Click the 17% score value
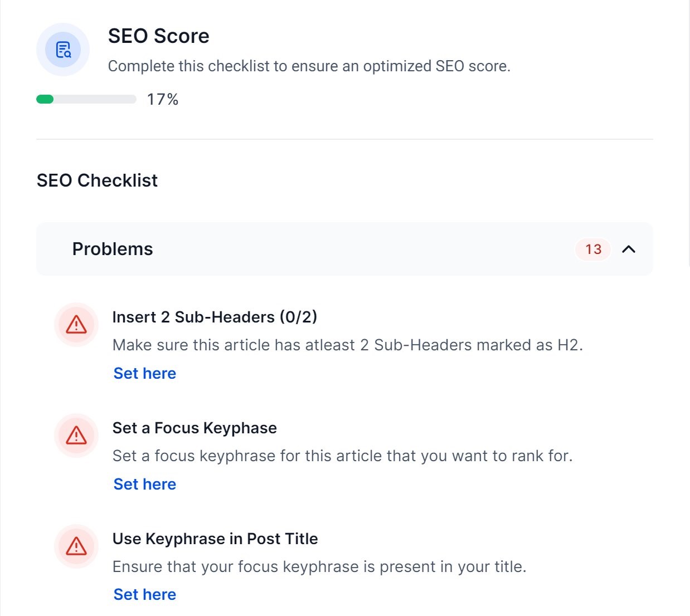The image size is (690, 616). point(163,99)
